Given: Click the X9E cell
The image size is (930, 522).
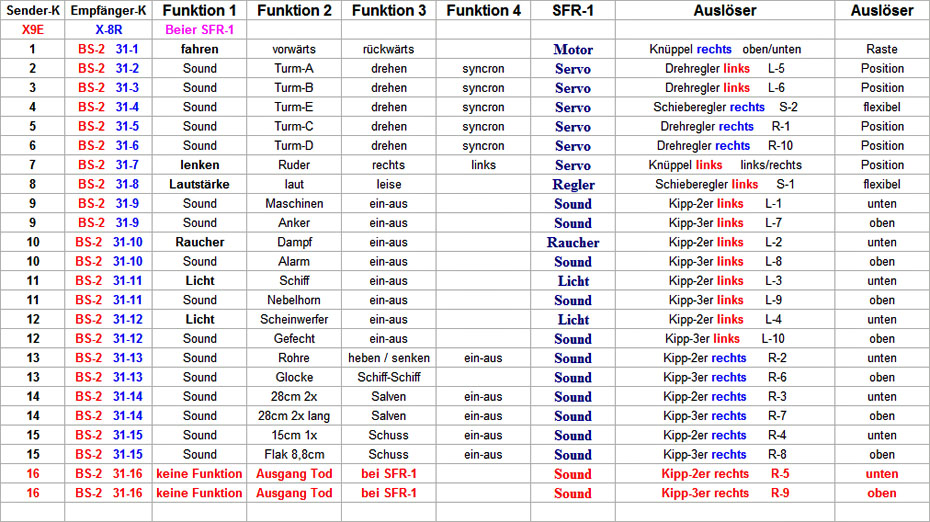Looking at the screenshot, I should [32, 30].
